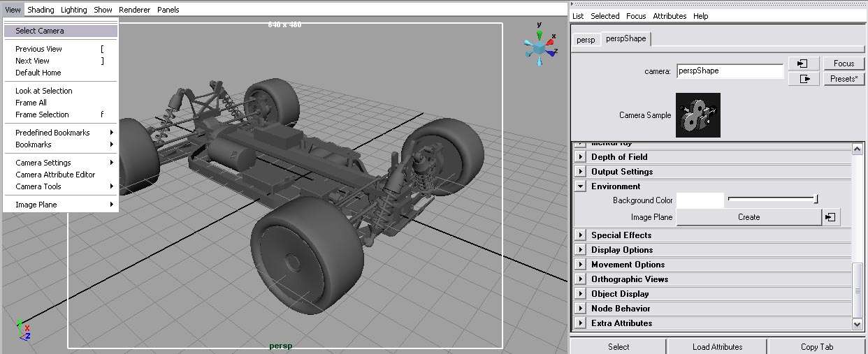Expand the Output Settings section

click(x=581, y=172)
